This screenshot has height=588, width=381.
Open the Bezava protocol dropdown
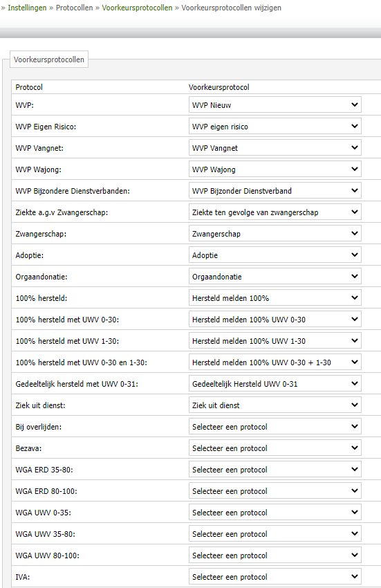[x=275, y=448]
